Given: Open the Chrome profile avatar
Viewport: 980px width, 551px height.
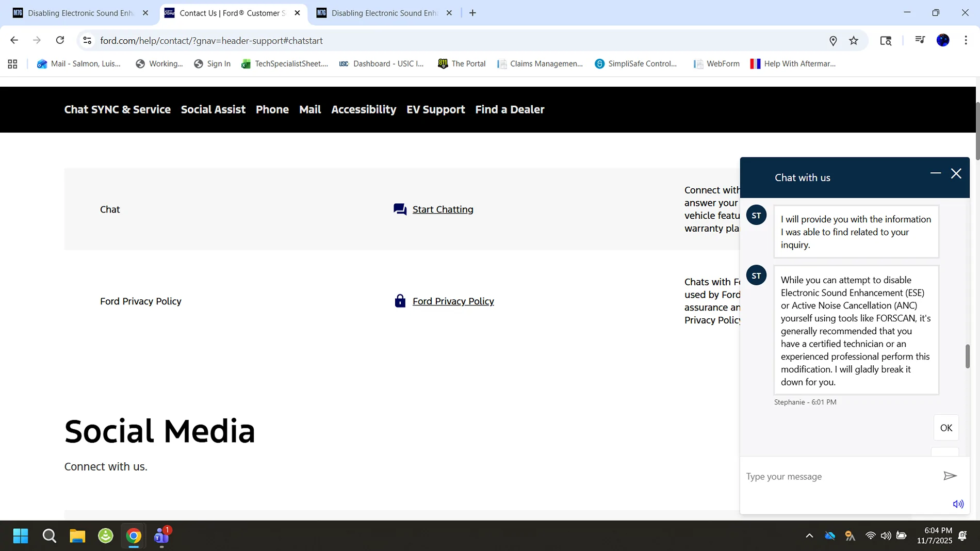Looking at the screenshot, I should (943, 40).
